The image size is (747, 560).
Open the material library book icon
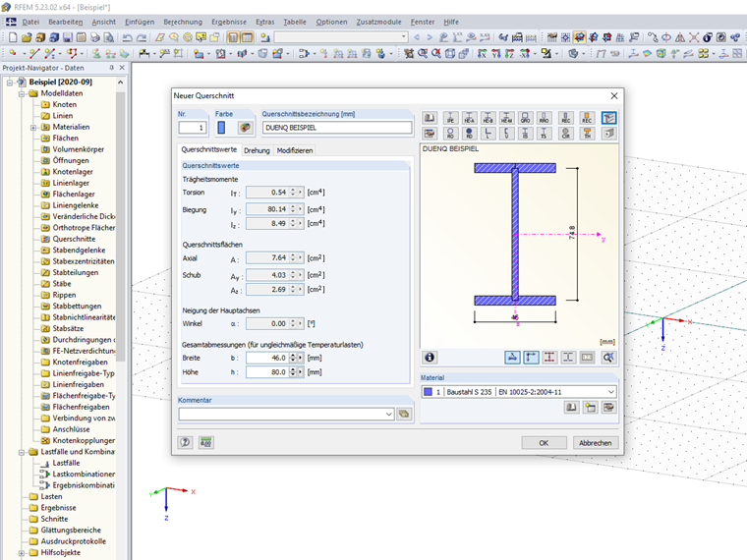tap(571, 407)
